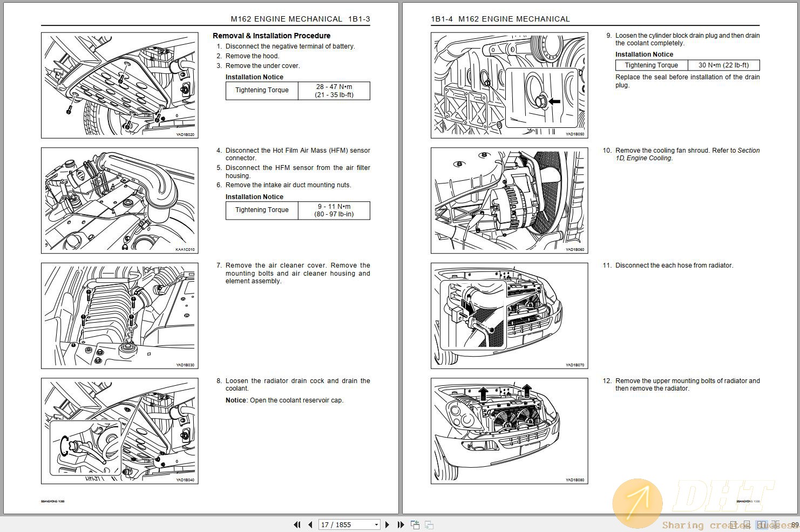Go to the previous page arrow
800x532 pixels.
pyautogui.click(x=310, y=524)
